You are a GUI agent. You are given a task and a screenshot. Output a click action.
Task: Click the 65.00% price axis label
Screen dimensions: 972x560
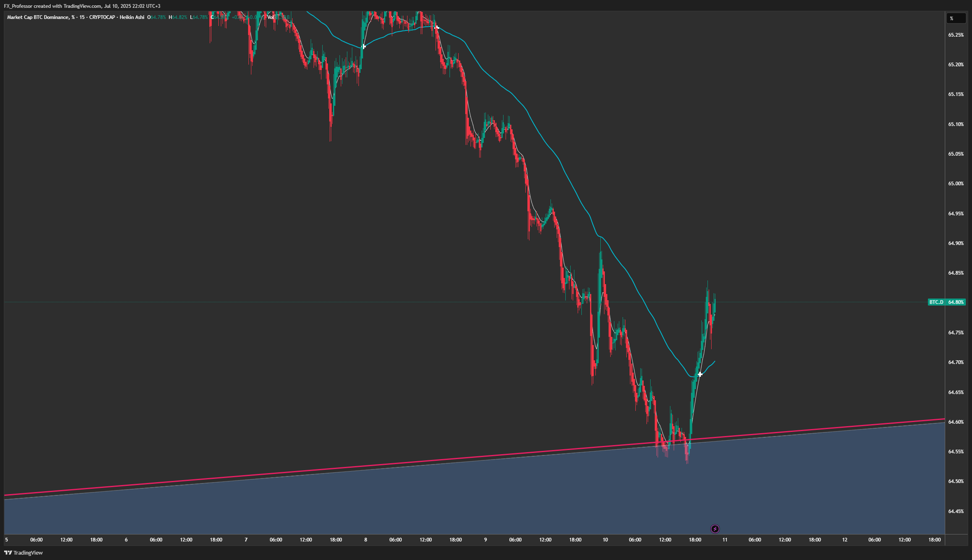(x=956, y=184)
